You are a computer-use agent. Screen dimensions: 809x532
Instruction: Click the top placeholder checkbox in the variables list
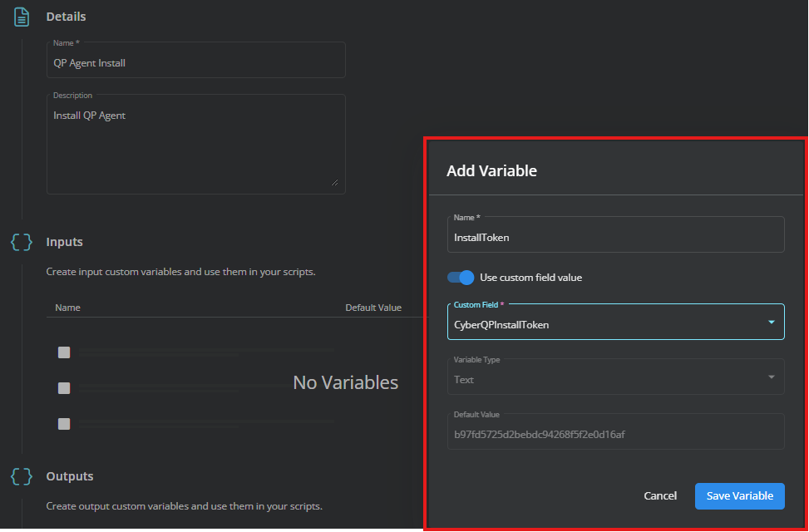click(x=64, y=352)
